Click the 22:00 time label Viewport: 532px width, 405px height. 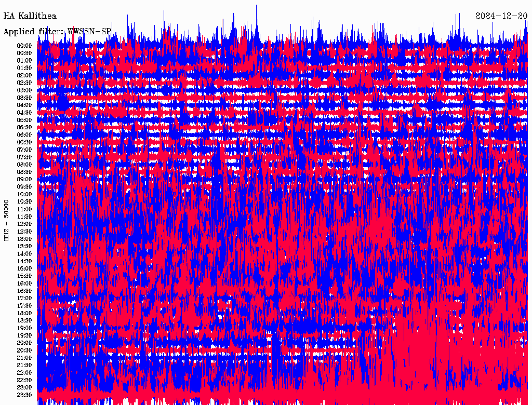24,373
